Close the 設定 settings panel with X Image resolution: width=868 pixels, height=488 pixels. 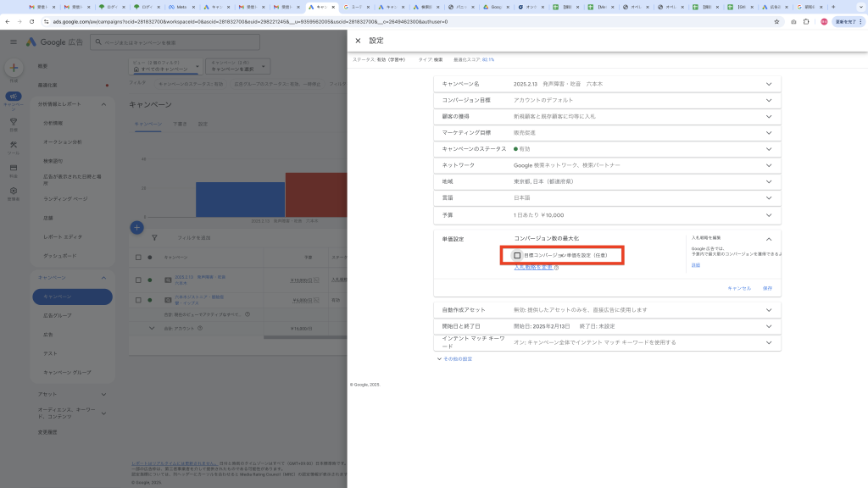(358, 41)
